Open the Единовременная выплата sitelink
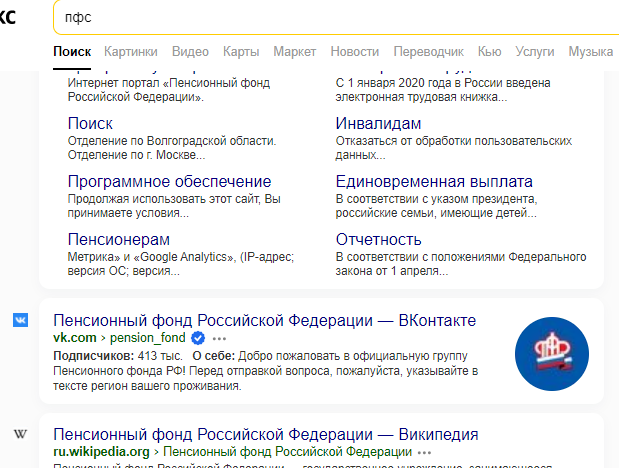The height and width of the screenshot is (468, 619). (434, 182)
